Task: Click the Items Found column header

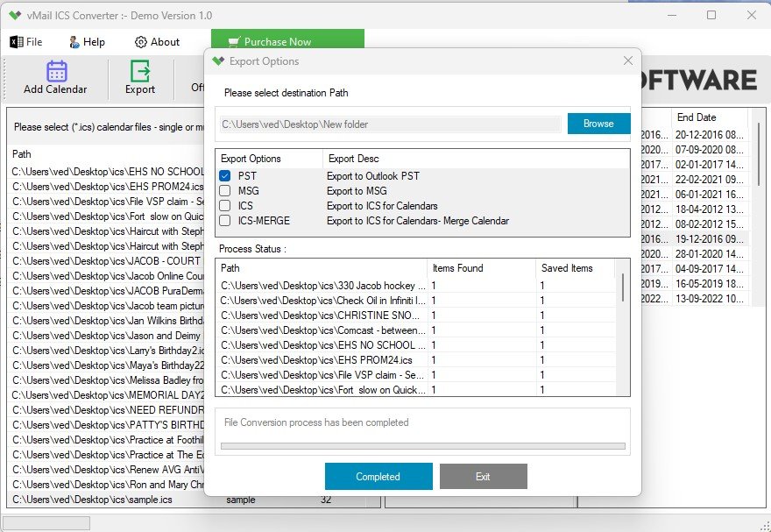Action: (481, 268)
